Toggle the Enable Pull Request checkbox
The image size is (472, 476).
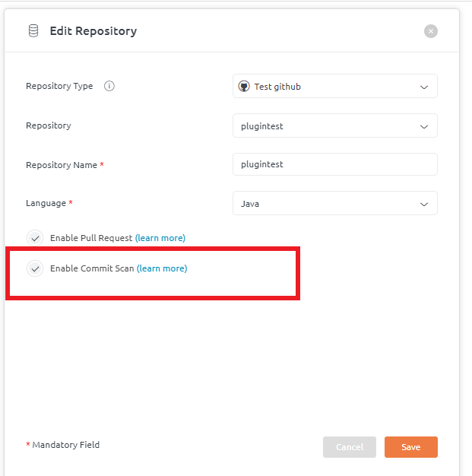35,238
